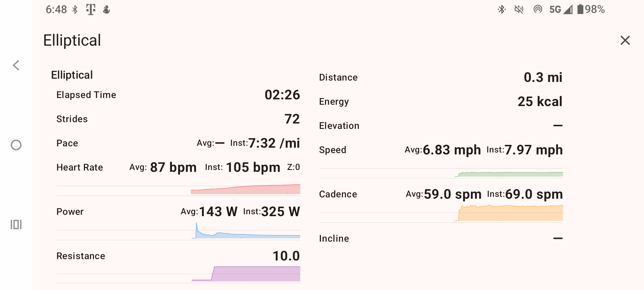644x290 pixels.
Task: Tap the Energy 25 kcal value
Action: tap(540, 102)
